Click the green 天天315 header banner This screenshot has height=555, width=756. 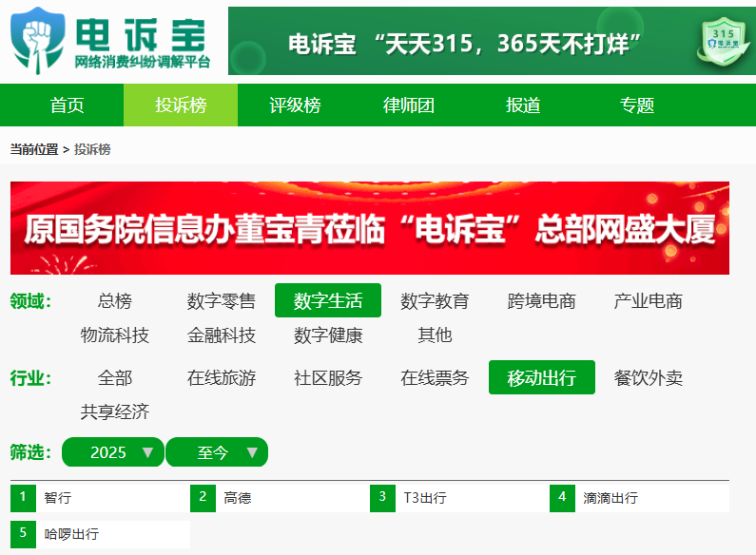pyautogui.click(x=492, y=41)
